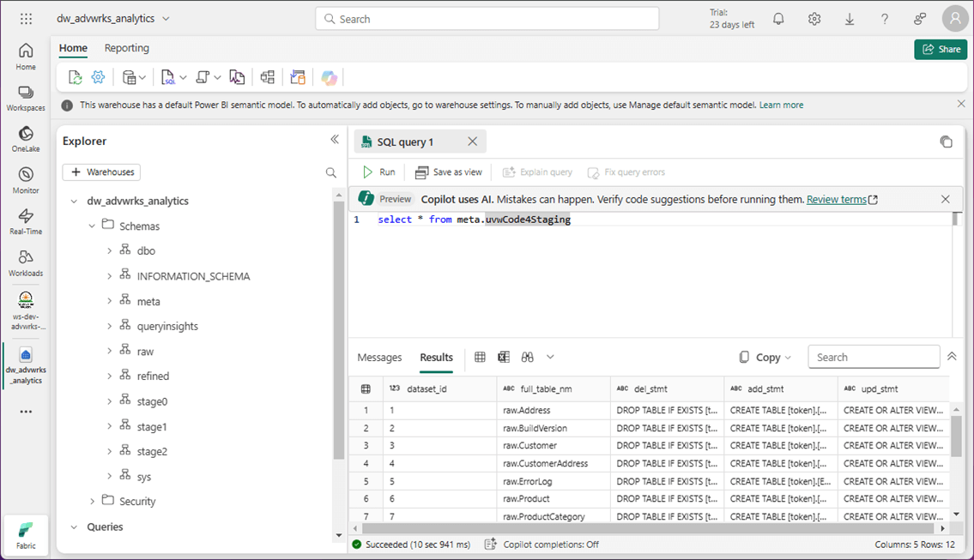
Task: Open Copy dropdown in results
Action: tap(765, 357)
